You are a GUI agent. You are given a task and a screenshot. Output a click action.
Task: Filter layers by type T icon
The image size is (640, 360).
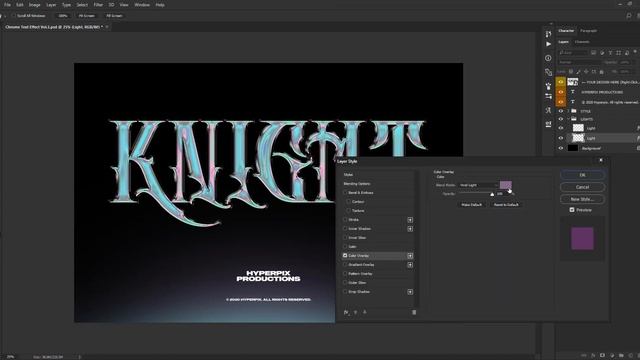[x=610, y=53]
